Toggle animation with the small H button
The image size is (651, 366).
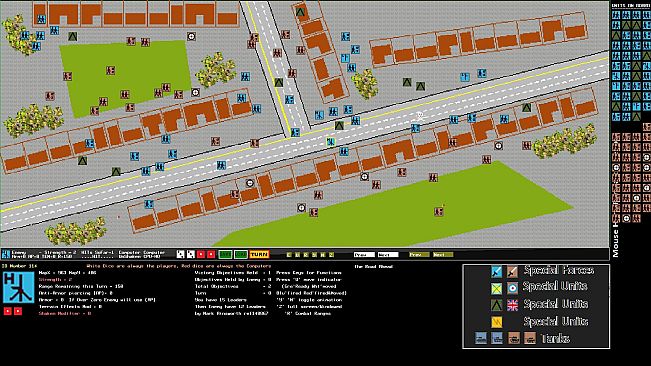pyautogui.click(x=323, y=254)
